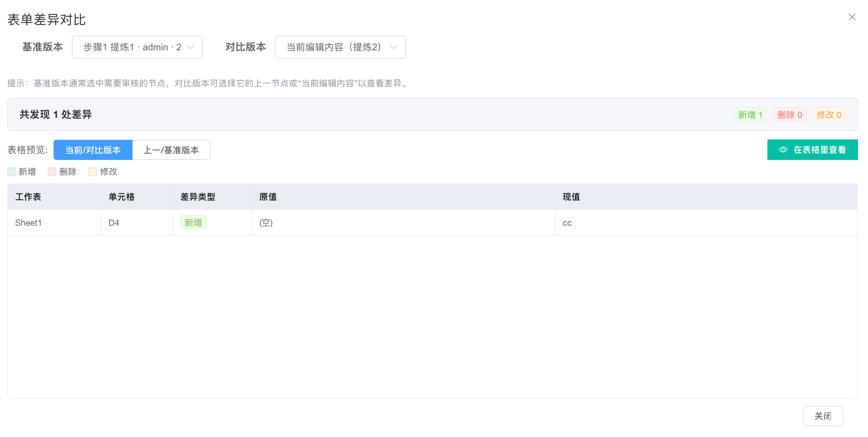Click the eye icon in 在表格里查看 button
Image resolution: width=868 pixels, height=437 pixels.
[x=783, y=150]
